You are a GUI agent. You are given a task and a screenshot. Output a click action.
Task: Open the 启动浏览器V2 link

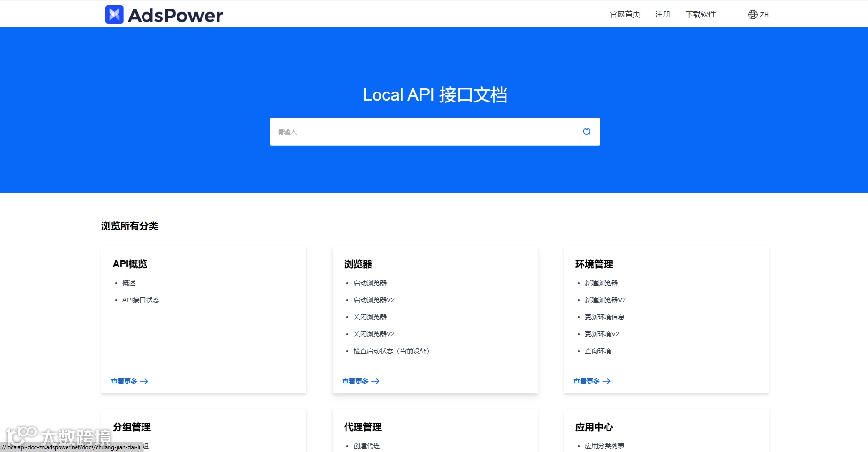pos(374,300)
